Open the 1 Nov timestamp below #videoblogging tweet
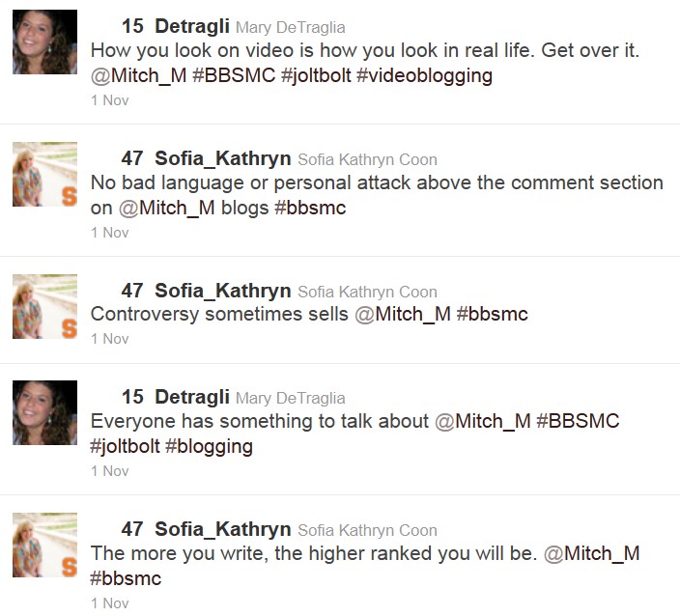Viewport: 680px width, 616px height. click(x=109, y=100)
